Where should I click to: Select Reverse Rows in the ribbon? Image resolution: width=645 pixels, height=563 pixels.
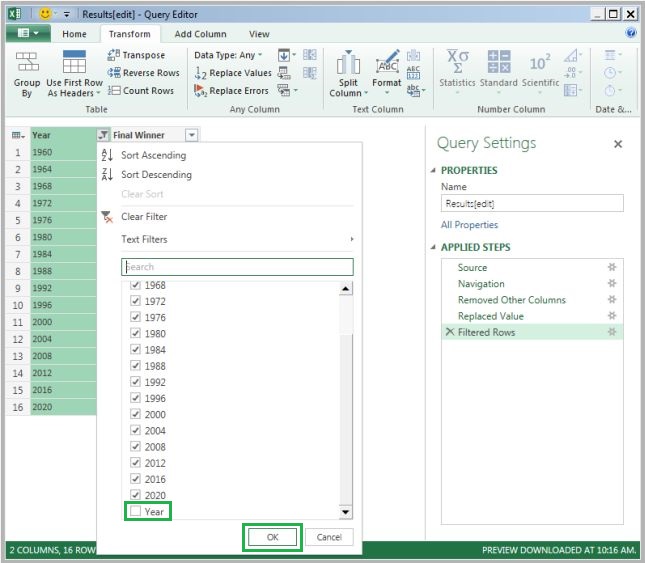click(144, 73)
